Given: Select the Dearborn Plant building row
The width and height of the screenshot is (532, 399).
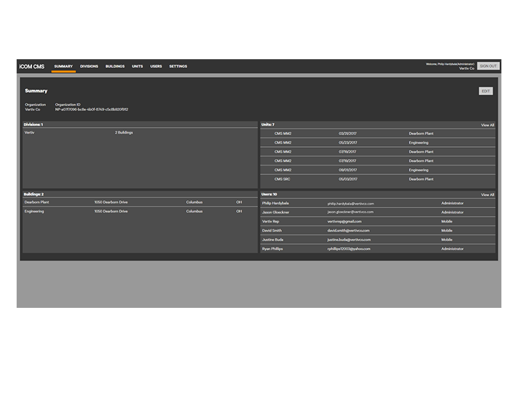Looking at the screenshot, I should coord(140,202).
